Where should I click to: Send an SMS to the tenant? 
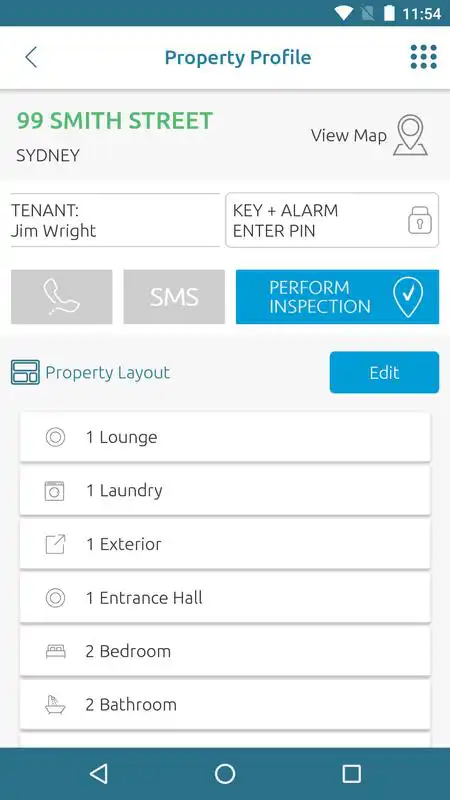(x=174, y=297)
